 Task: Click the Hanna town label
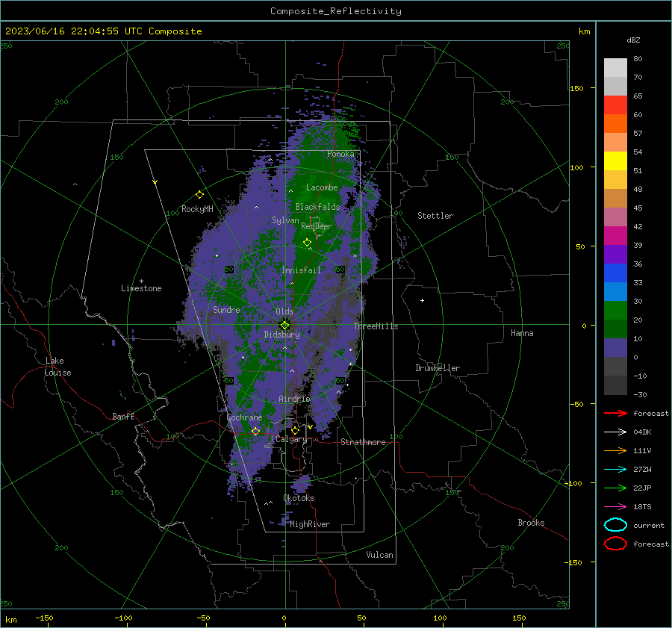coord(522,333)
